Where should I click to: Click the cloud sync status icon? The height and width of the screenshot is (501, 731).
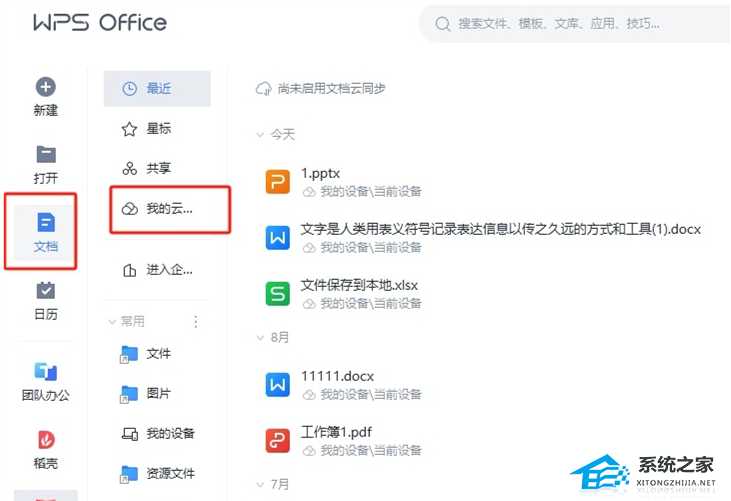coord(263,89)
